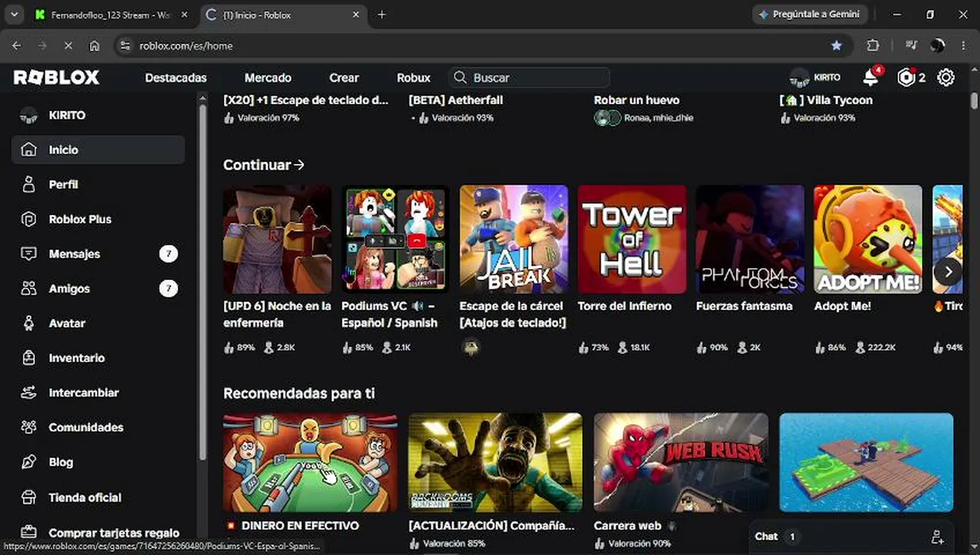Open Web Rush game thumbnail
980x555 pixels.
[681, 462]
